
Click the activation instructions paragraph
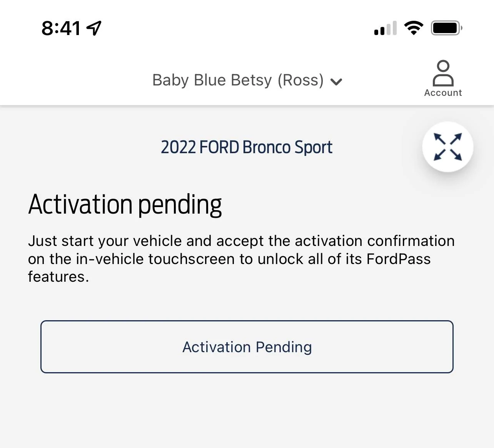point(241,259)
